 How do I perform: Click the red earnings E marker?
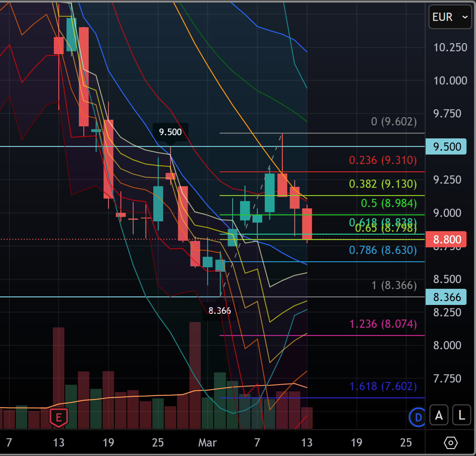(x=59, y=418)
